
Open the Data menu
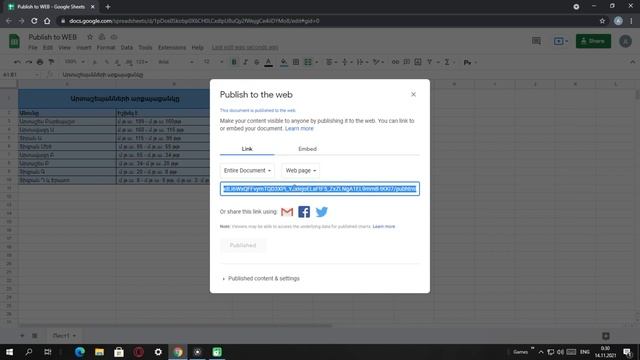click(x=127, y=48)
